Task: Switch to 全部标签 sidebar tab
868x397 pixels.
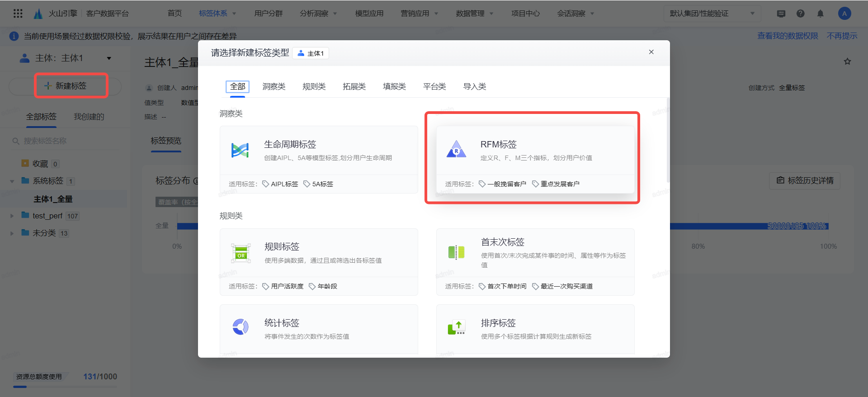Action: coord(41,117)
